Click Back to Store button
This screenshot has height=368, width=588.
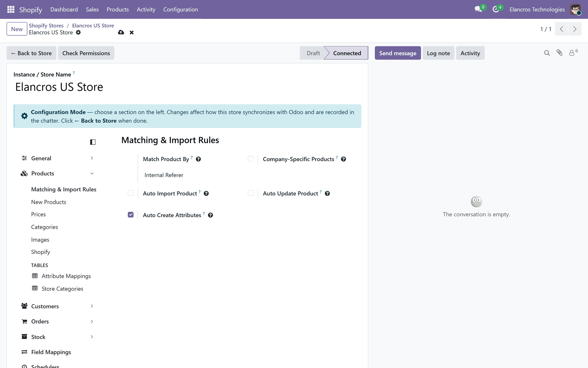tap(31, 53)
